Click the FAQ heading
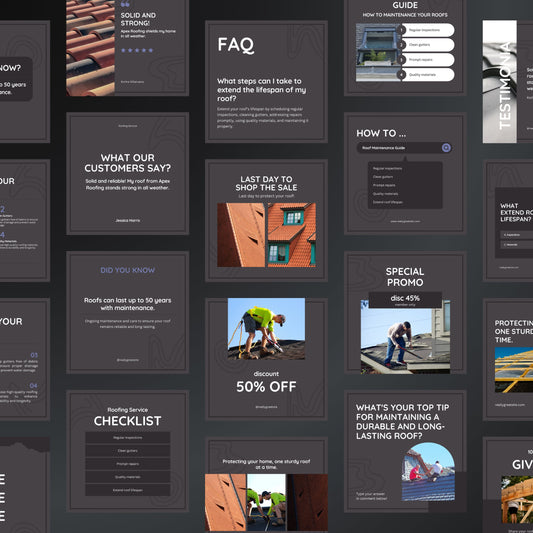Screen dimensions: 533x533 (236, 45)
